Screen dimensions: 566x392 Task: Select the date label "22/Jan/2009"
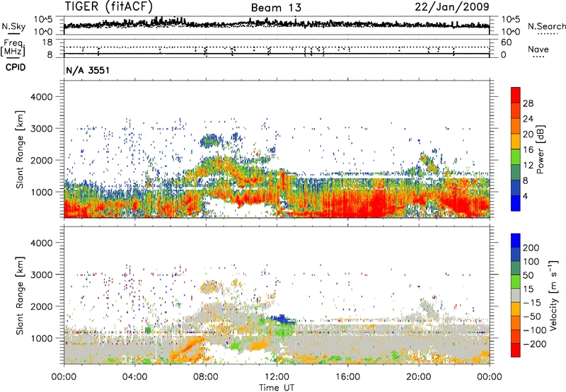(452, 6)
